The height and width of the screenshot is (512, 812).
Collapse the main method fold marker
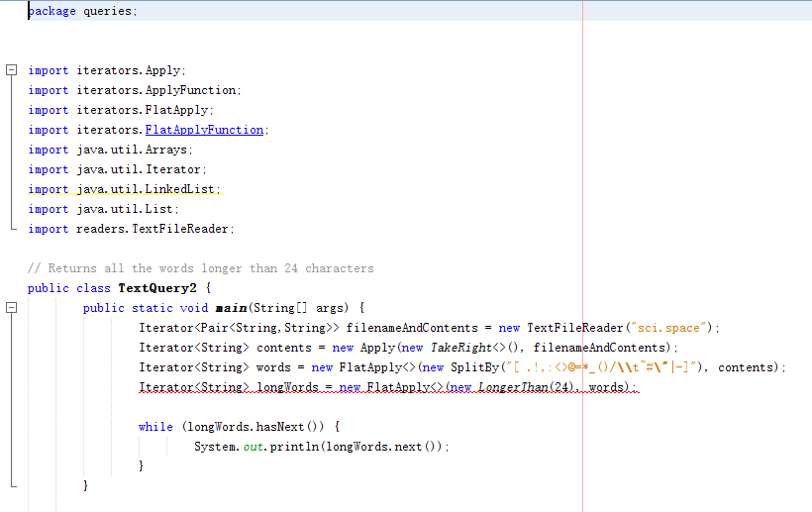pos(12,308)
